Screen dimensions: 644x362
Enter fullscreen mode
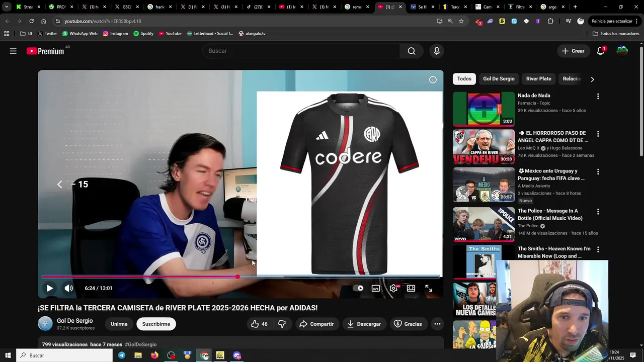tap(429, 288)
